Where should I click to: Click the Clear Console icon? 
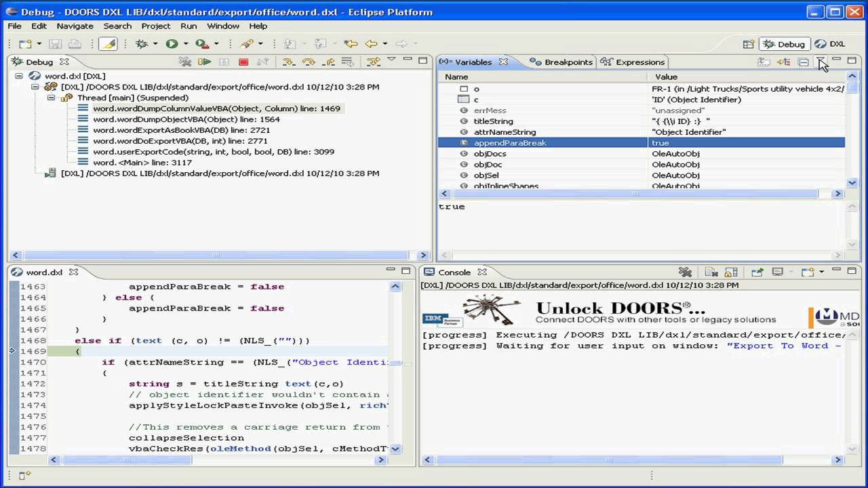(x=711, y=272)
